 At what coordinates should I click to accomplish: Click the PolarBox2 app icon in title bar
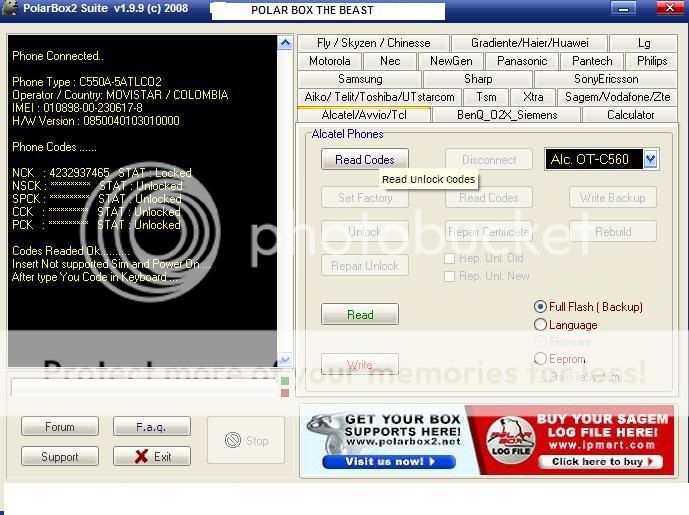click(x=9, y=7)
